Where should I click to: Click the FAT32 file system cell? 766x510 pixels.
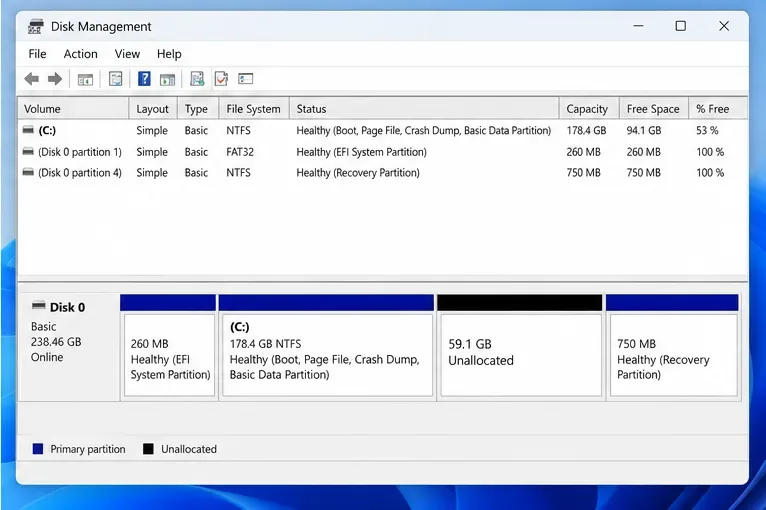pos(240,152)
